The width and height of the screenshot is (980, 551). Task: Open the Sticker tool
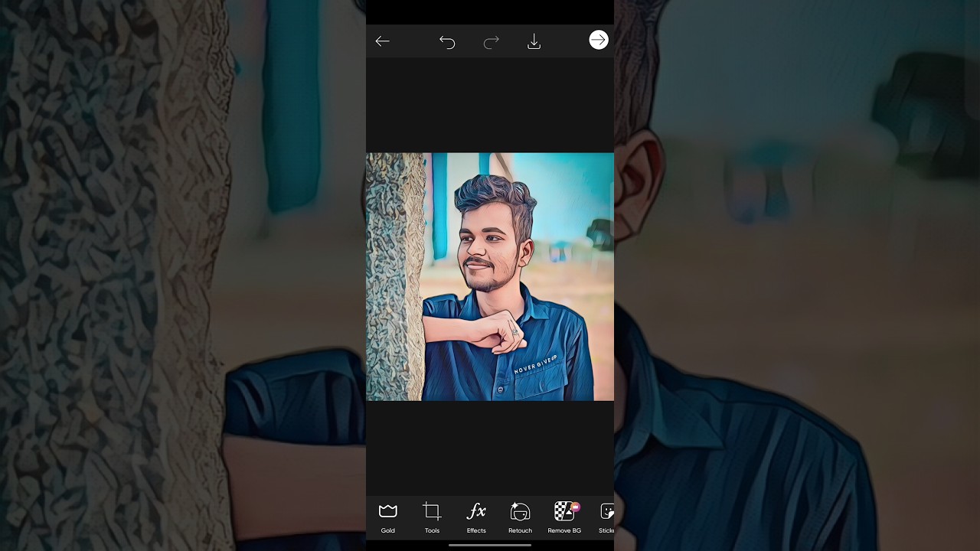tap(606, 518)
